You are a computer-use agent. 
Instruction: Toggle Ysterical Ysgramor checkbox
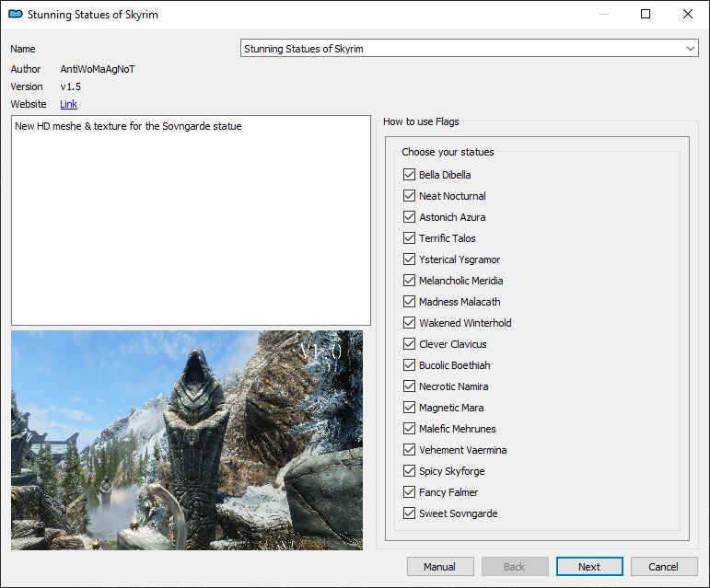pyautogui.click(x=409, y=259)
